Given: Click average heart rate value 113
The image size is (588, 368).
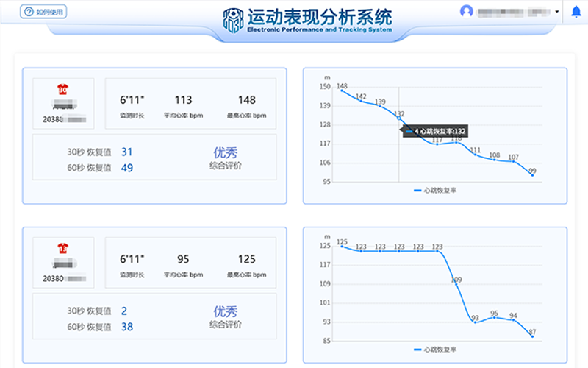Looking at the screenshot, I should point(183,100).
